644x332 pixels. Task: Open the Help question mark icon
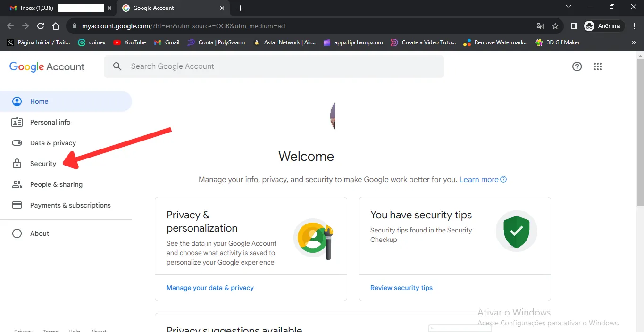(577, 66)
